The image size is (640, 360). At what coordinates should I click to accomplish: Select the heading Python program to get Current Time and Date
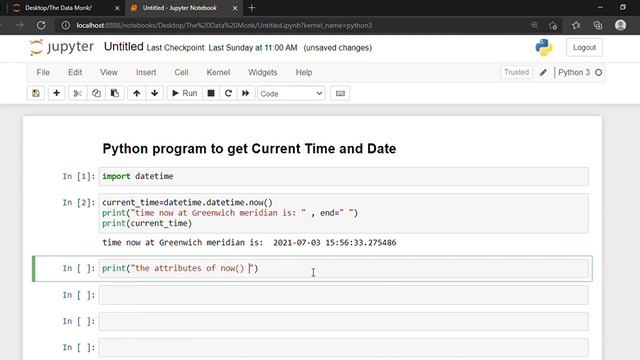[249, 149]
